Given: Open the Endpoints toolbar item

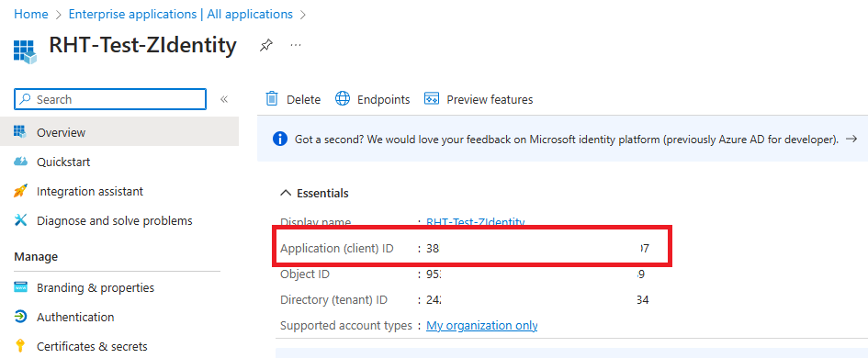Looking at the screenshot, I should point(383,100).
